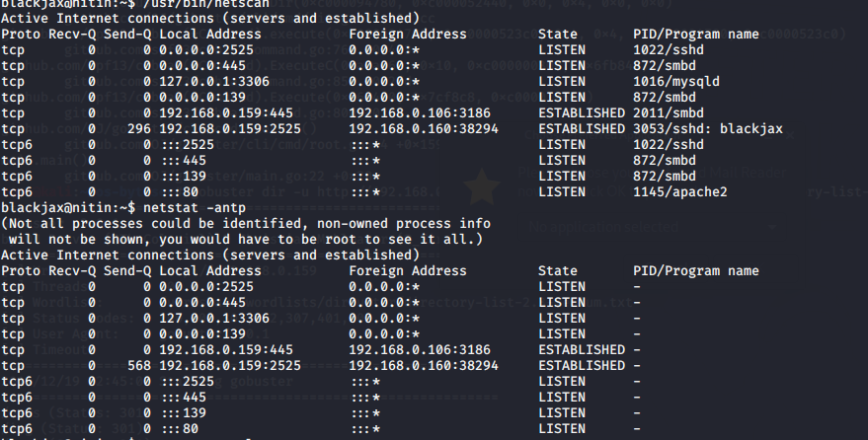Click the Send-Q value 568

click(139, 365)
